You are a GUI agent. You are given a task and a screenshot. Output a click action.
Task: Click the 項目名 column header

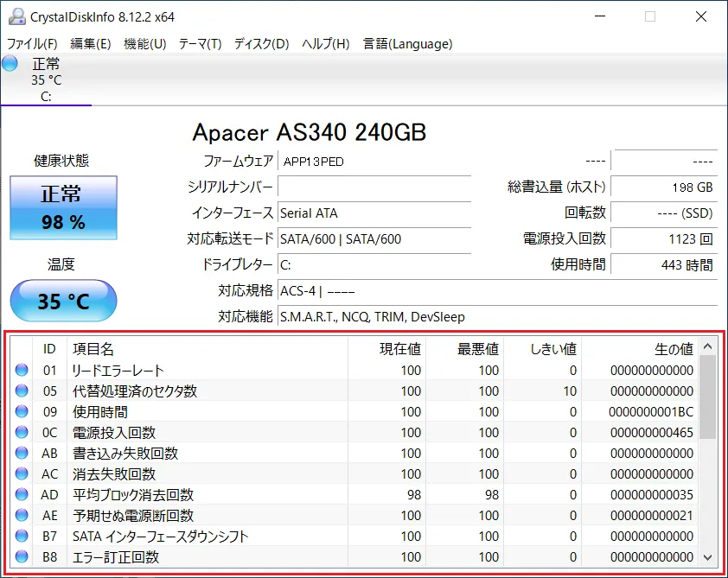(x=208, y=349)
